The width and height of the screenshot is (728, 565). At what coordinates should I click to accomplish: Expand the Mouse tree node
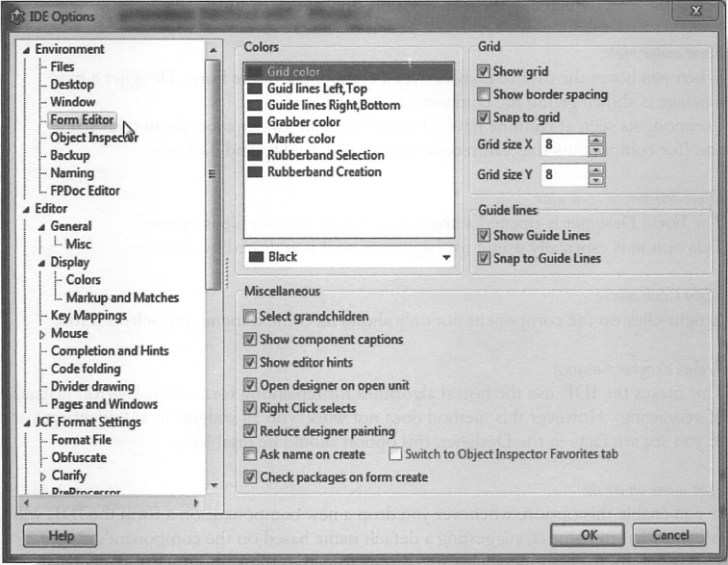coord(41,334)
